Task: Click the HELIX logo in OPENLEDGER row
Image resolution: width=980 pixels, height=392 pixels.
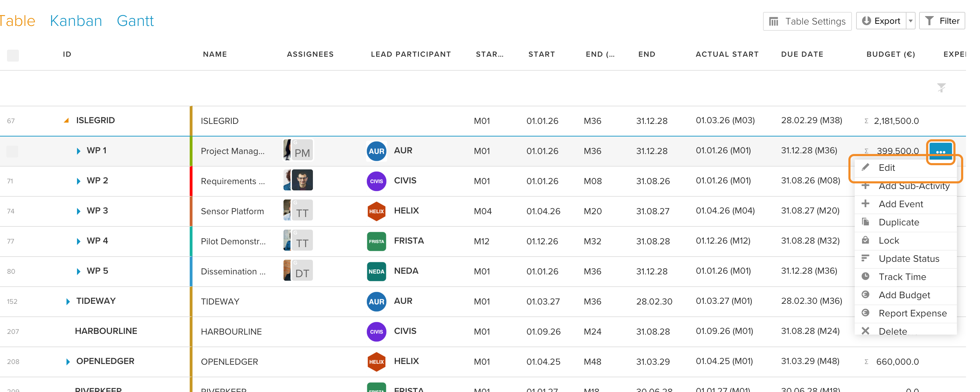Action: click(x=376, y=362)
